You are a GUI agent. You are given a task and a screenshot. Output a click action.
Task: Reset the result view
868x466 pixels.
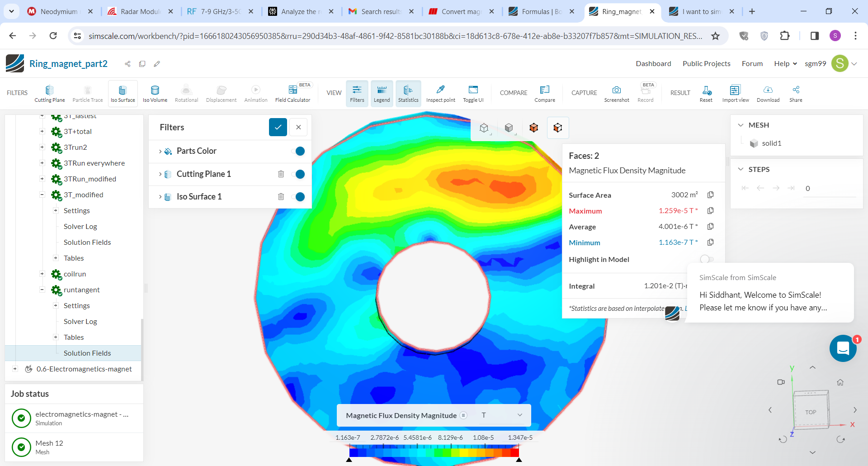[x=706, y=93]
